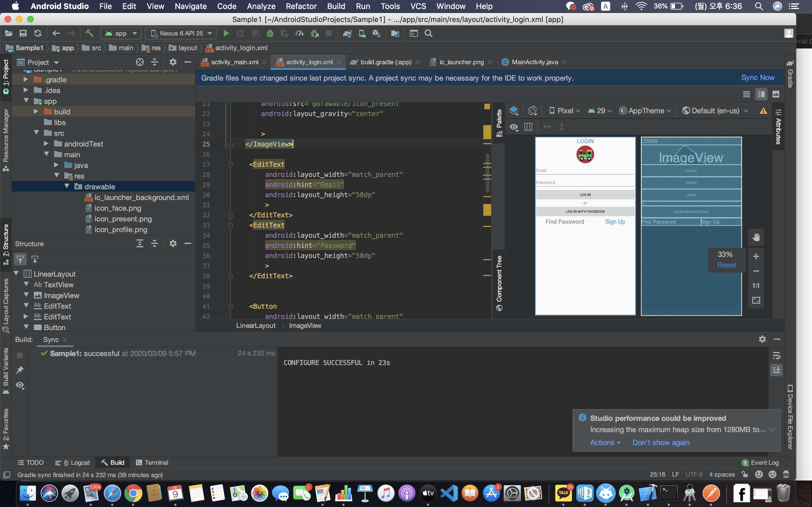The image size is (812, 507).
Task: Click the layout warning triangle icon
Action: [x=763, y=111]
